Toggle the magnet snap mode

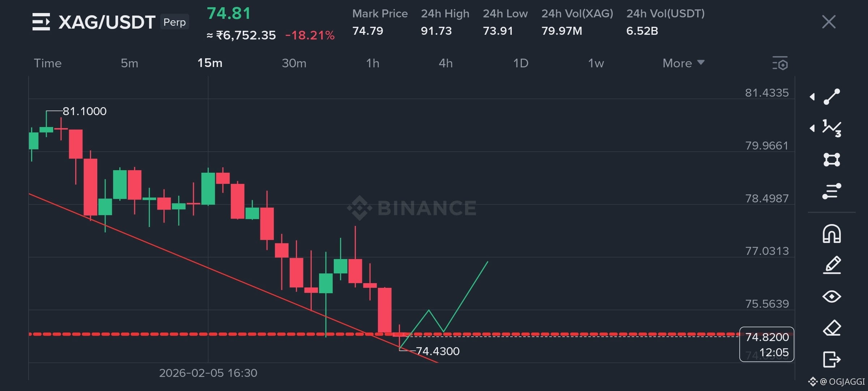point(831,234)
